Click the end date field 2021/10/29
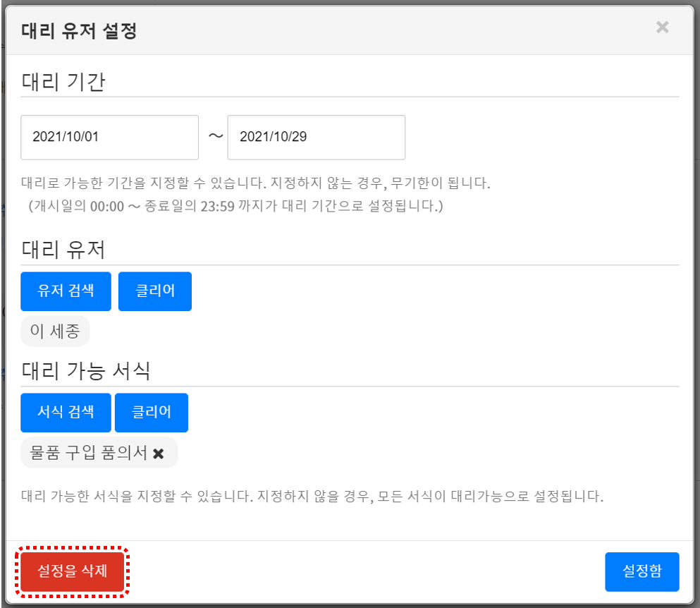This screenshot has width=700, height=608. (x=316, y=138)
